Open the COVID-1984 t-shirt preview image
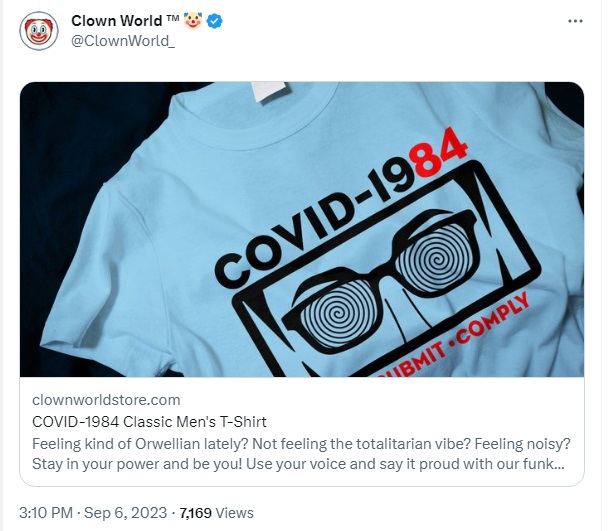This screenshot has height=531, width=610. click(302, 229)
